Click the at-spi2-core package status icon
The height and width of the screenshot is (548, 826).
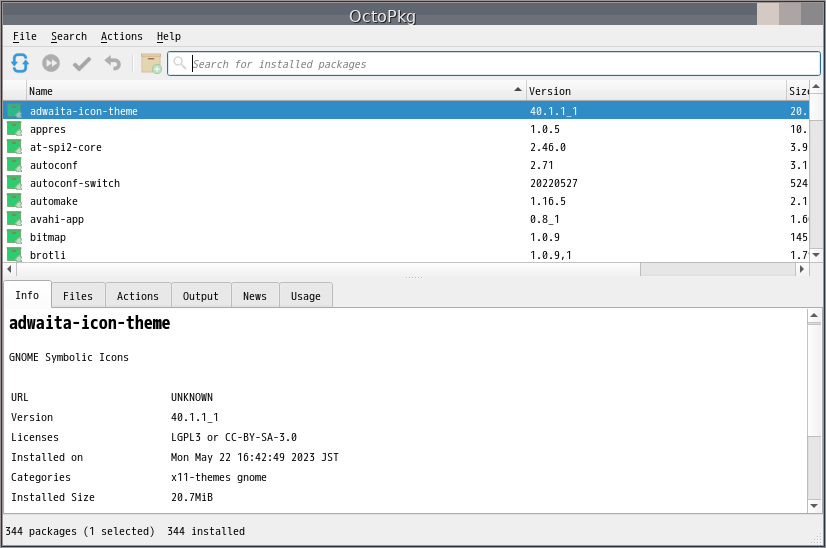[x=15, y=146]
